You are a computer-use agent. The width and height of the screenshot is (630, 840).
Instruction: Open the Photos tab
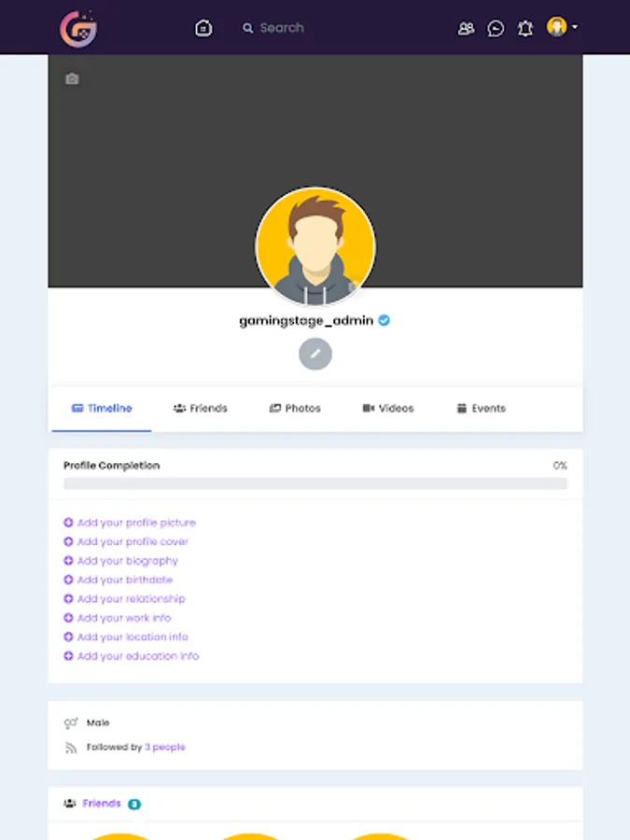click(x=295, y=408)
